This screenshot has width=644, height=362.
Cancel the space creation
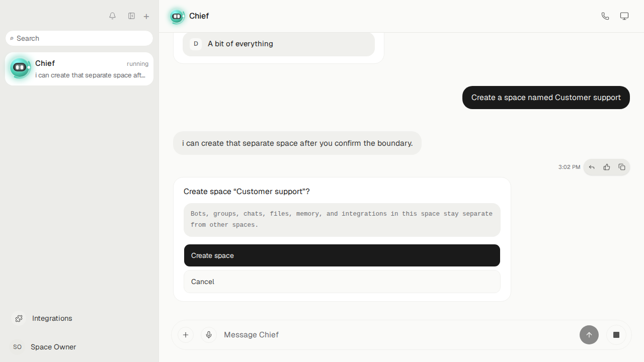click(x=342, y=282)
